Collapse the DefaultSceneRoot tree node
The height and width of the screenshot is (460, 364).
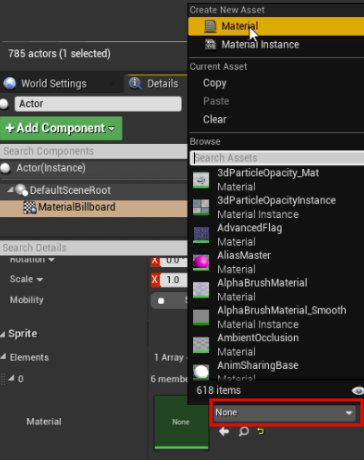(x=10, y=190)
